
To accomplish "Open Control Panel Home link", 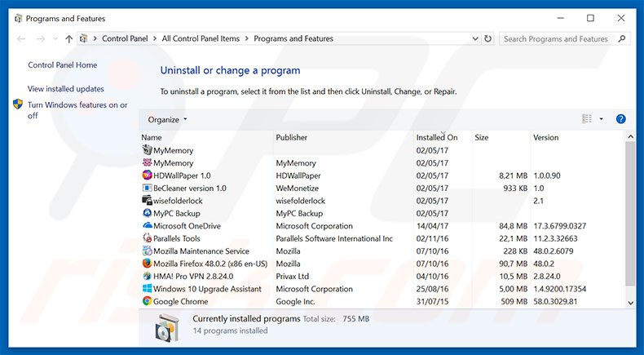I will (63, 65).
